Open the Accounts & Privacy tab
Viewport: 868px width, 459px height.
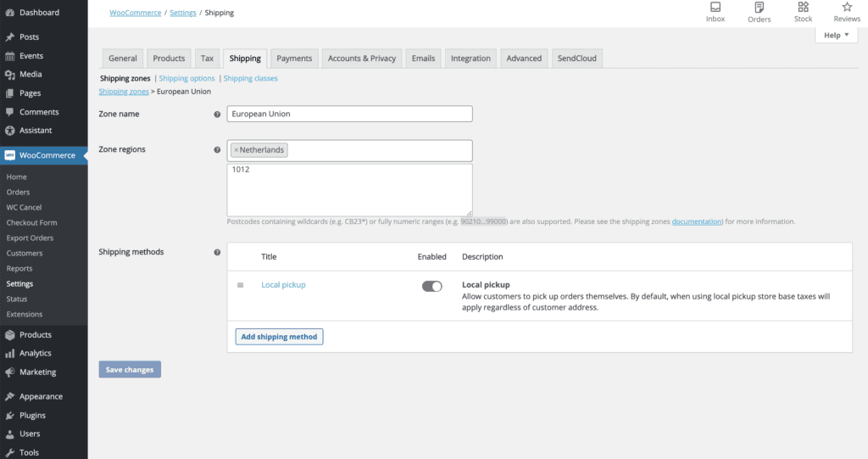[x=361, y=59]
